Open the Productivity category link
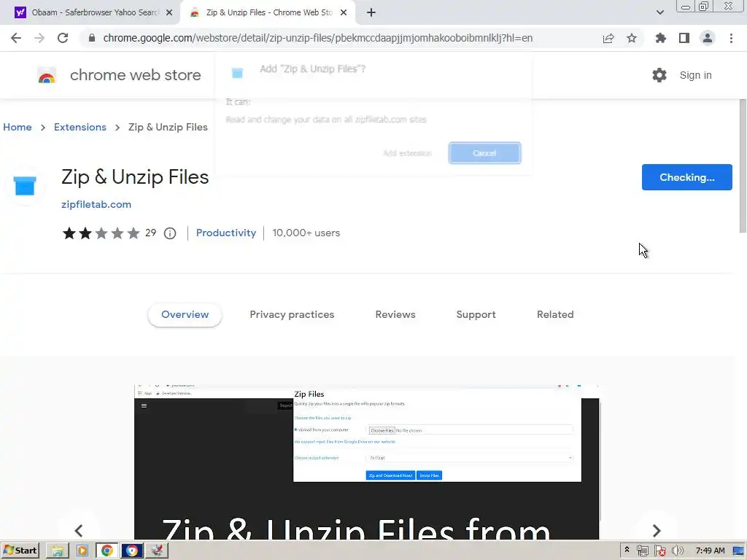This screenshot has height=560, width=747. coord(226,233)
